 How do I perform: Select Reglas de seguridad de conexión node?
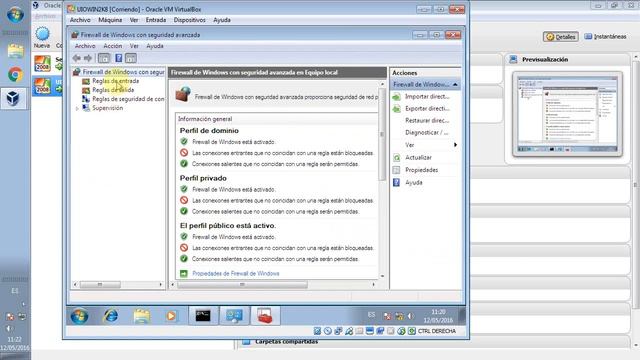coord(128,99)
